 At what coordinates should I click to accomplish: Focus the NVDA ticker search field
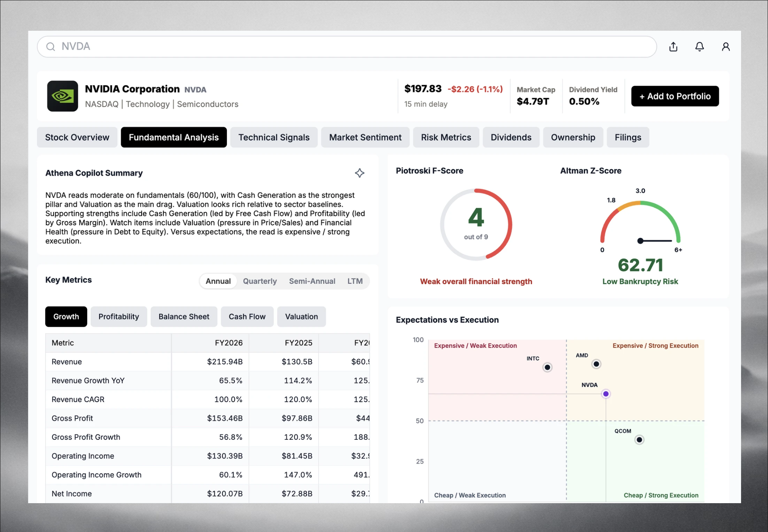pyautogui.click(x=347, y=47)
